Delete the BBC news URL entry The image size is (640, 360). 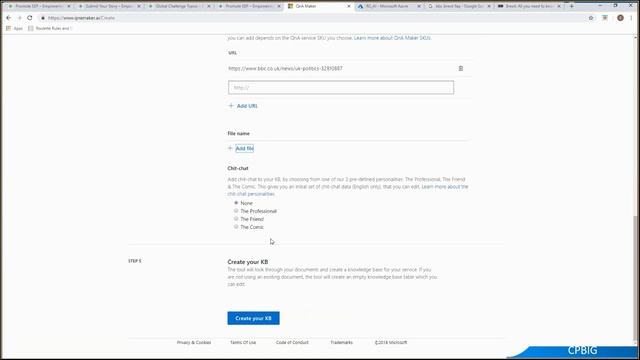pos(460,69)
